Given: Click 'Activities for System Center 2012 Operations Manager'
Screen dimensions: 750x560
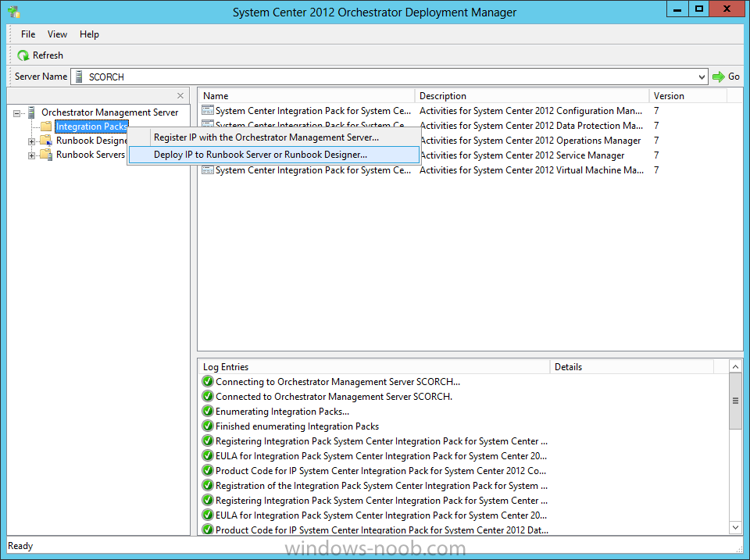Looking at the screenshot, I should 530,140.
